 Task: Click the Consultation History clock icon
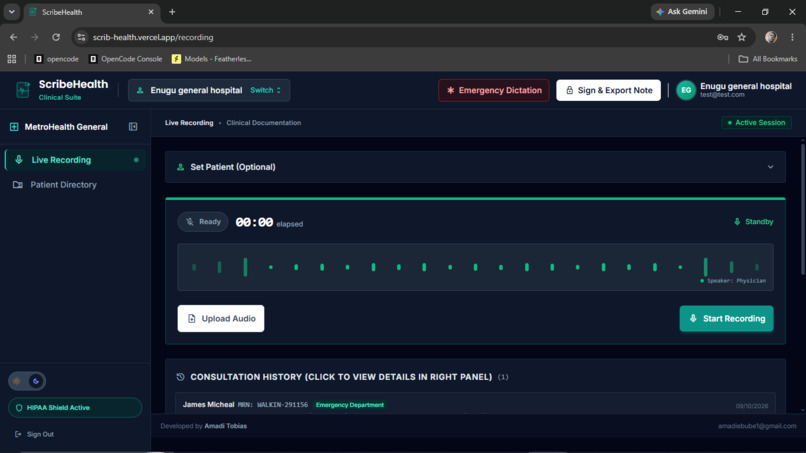tap(180, 377)
